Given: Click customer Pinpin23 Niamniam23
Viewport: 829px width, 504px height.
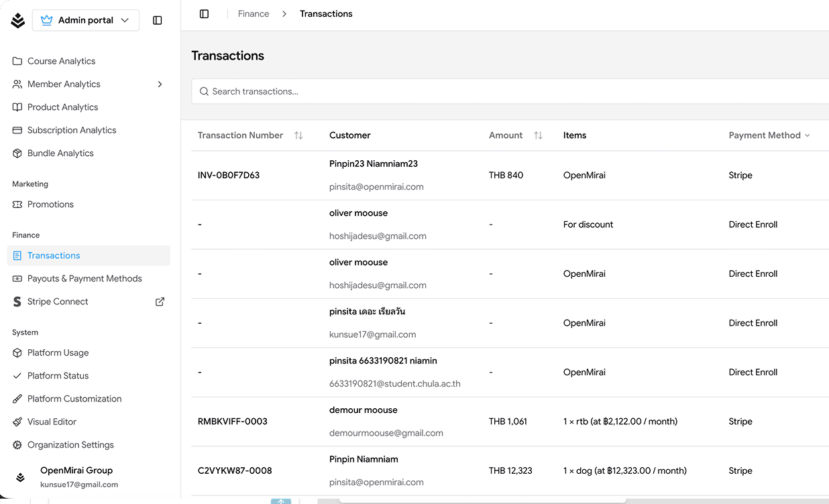Looking at the screenshot, I should [x=374, y=164].
